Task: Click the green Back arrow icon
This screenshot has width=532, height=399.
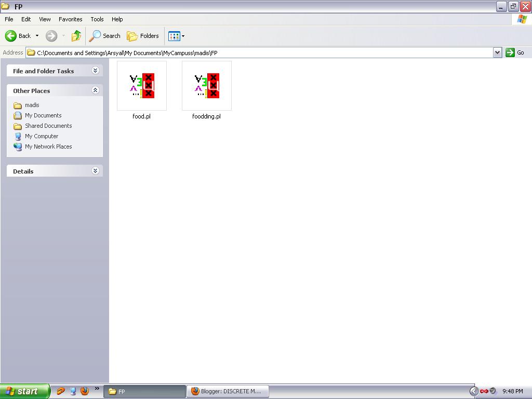Action: tap(11, 36)
